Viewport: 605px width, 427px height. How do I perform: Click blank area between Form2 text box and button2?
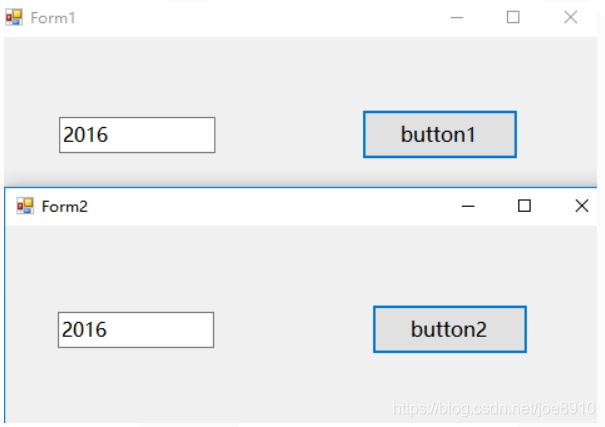tap(293, 330)
